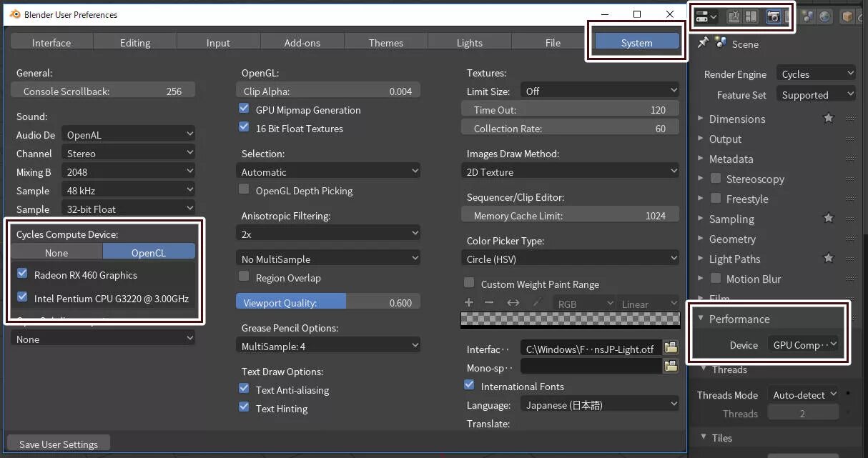Uncheck Radeon RX 460 Graphics device
The height and width of the screenshot is (458, 868).
(22, 274)
